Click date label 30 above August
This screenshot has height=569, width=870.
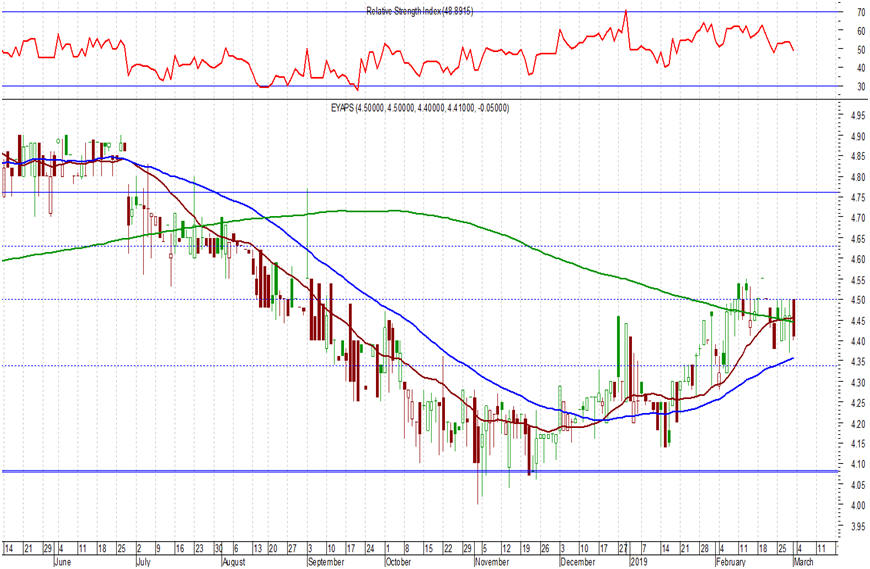219,548
